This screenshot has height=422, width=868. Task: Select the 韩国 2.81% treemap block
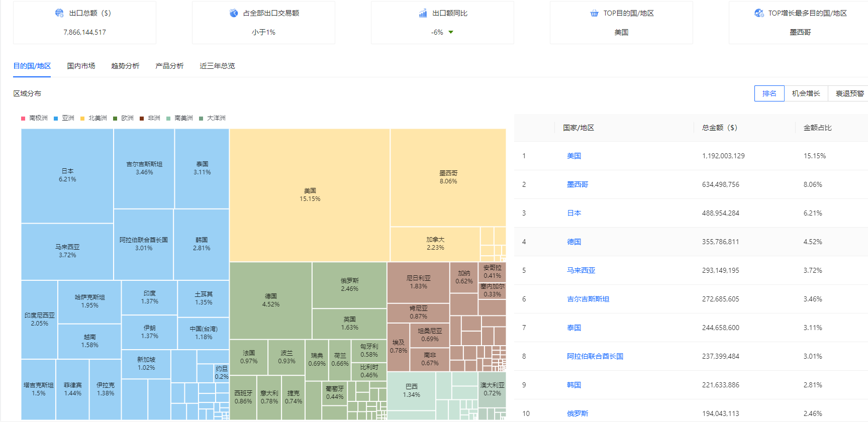(x=202, y=244)
